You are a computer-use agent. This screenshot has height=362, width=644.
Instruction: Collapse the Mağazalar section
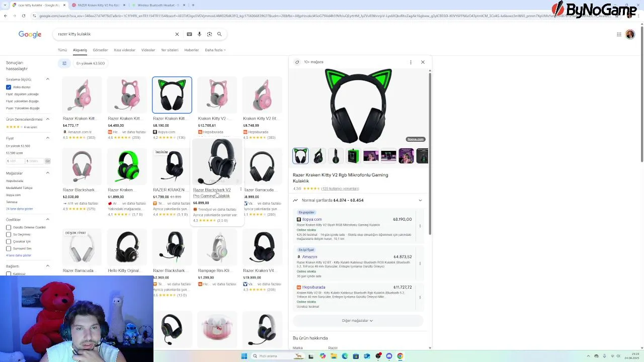tap(48, 173)
